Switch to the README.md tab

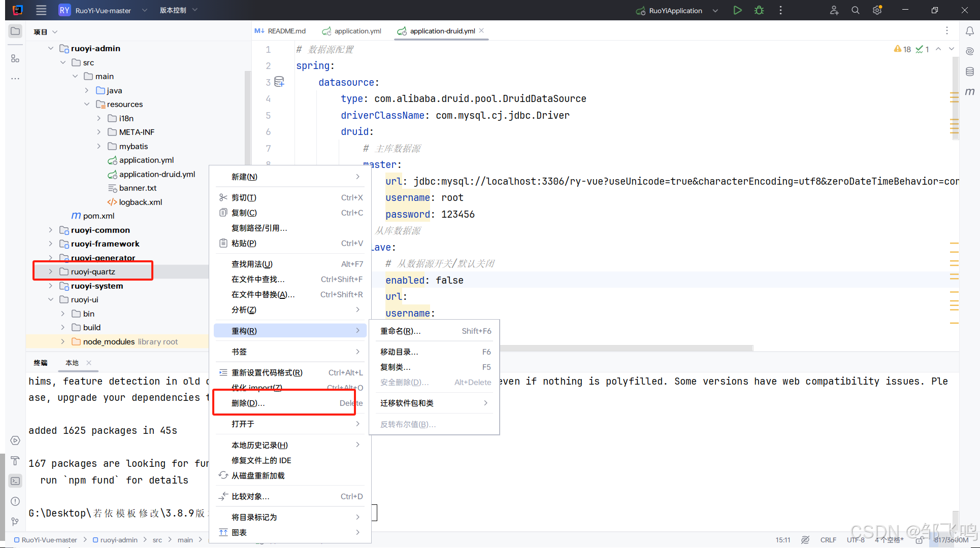281,31
